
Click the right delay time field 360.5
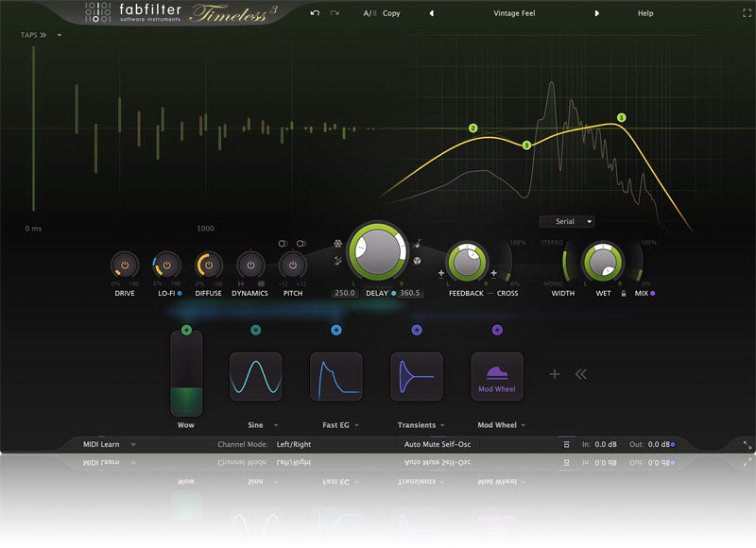410,293
